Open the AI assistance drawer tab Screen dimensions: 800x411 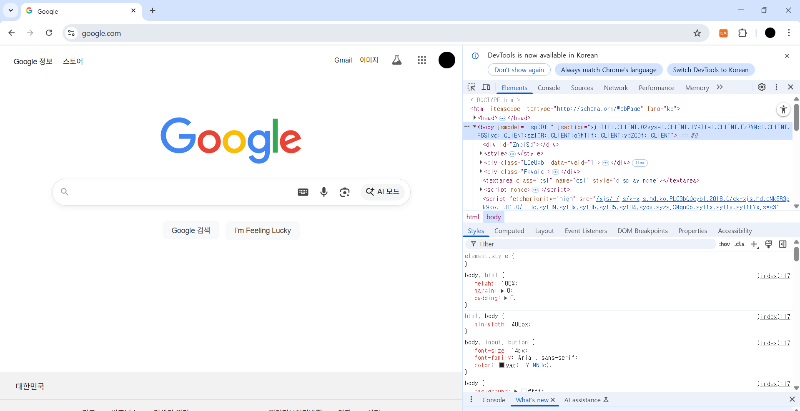click(x=586, y=400)
